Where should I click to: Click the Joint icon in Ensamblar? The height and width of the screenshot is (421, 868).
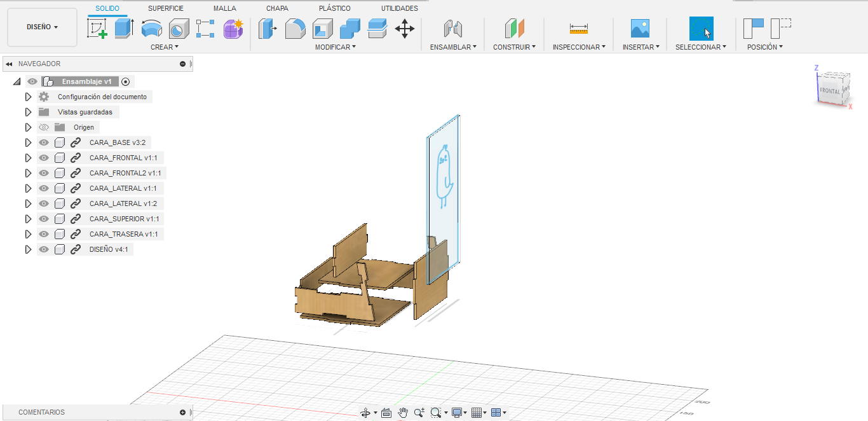click(453, 29)
